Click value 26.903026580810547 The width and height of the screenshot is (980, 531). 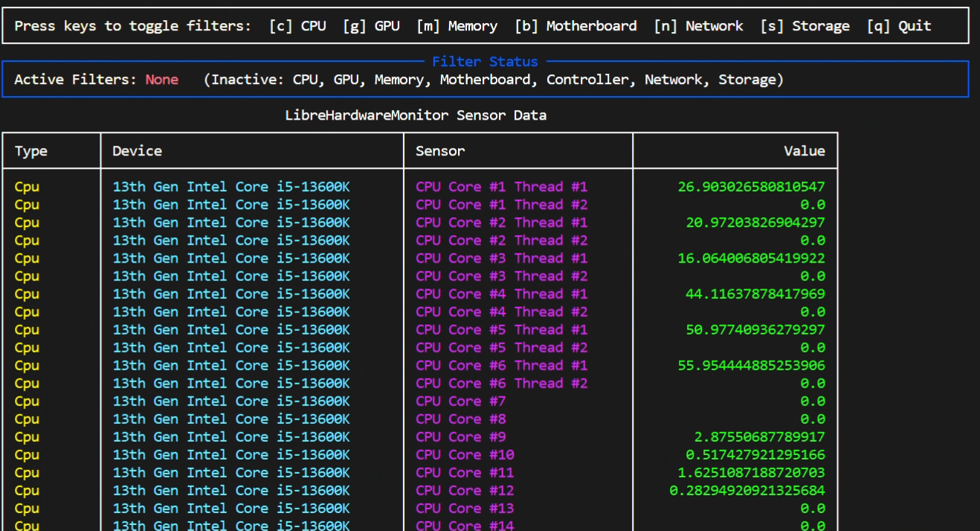coord(752,187)
